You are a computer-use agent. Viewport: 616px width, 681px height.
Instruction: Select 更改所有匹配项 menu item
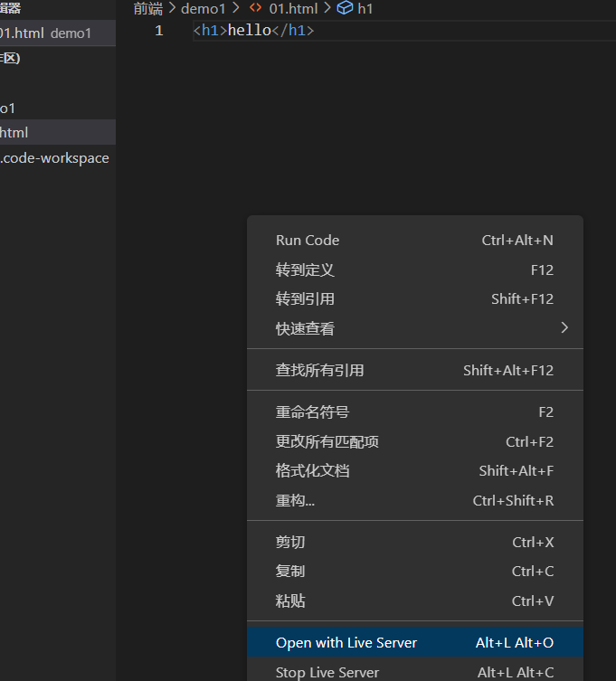pyautogui.click(x=327, y=441)
